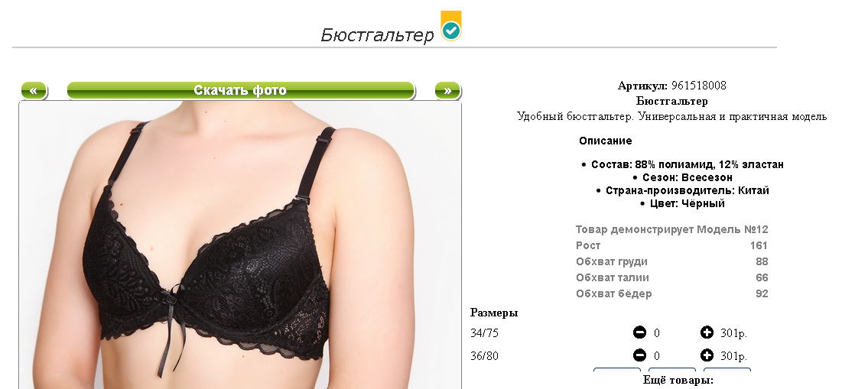The height and width of the screenshot is (389, 868).
Task: Select the quantity value for size 34/75
Action: tap(656, 333)
